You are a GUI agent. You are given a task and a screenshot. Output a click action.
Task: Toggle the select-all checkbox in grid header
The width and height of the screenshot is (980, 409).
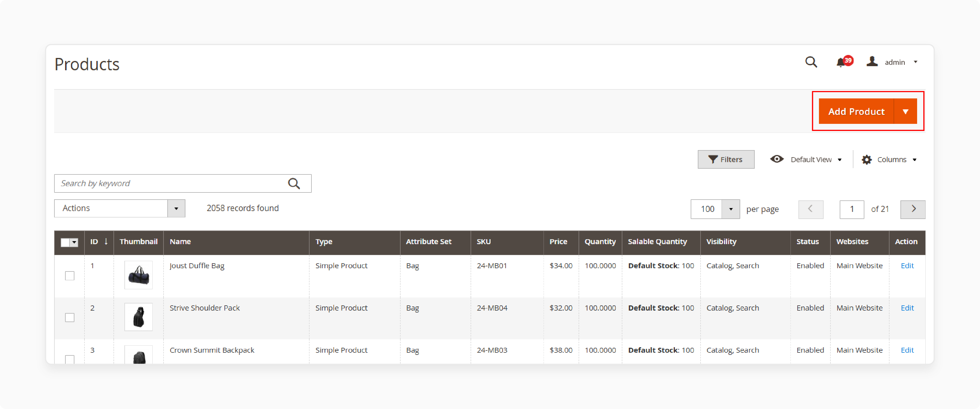(65, 242)
